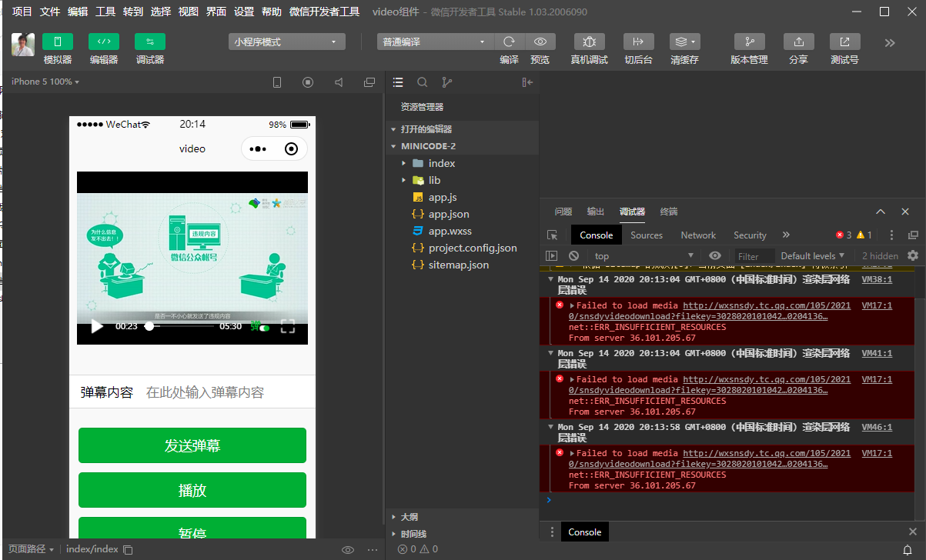Click the simulator device rotate icon

coord(278,82)
